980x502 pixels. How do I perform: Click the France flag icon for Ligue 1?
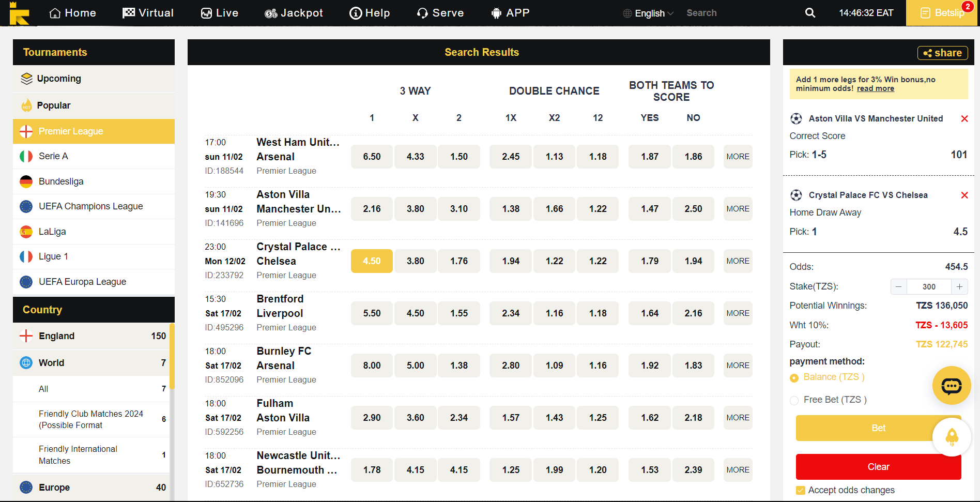[x=26, y=256]
